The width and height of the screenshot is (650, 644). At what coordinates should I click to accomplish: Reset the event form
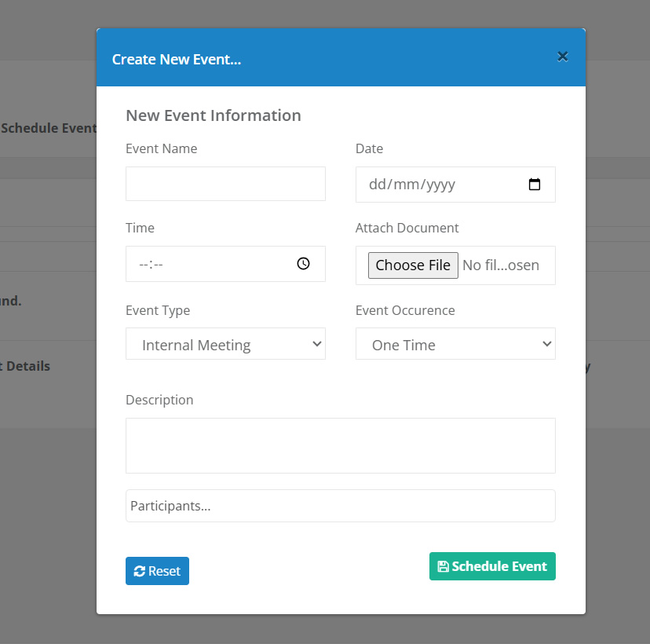157,571
